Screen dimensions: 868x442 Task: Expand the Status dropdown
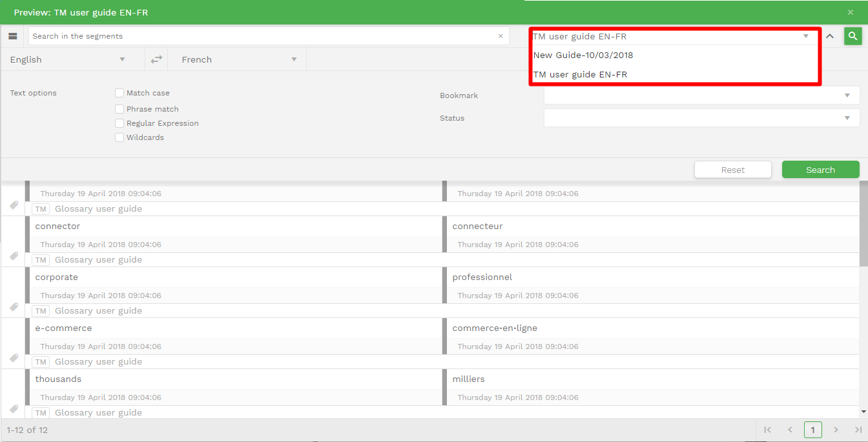click(701, 118)
